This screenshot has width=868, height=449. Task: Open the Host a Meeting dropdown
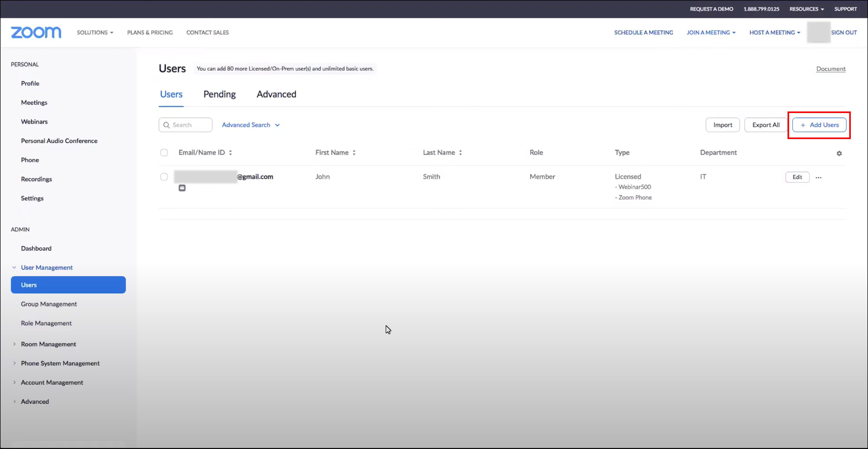pyautogui.click(x=775, y=32)
